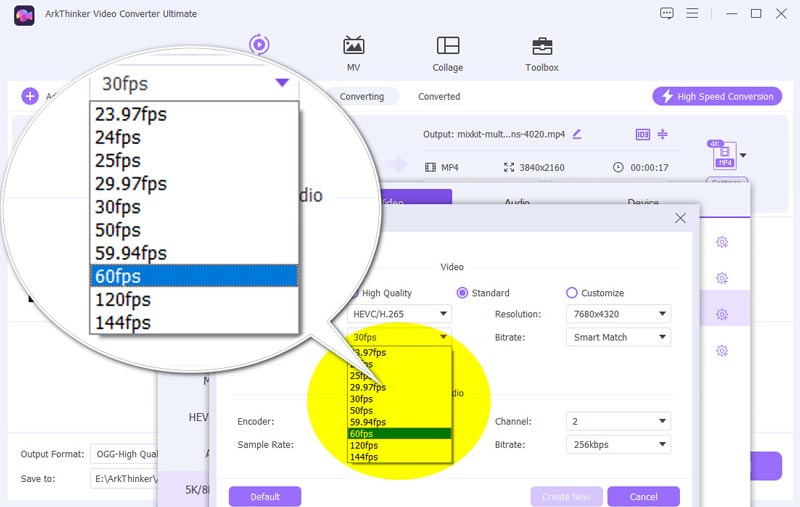Click the gear icon in the highlighted profile row
The width and height of the screenshot is (800, 507).
click(721, 314)
